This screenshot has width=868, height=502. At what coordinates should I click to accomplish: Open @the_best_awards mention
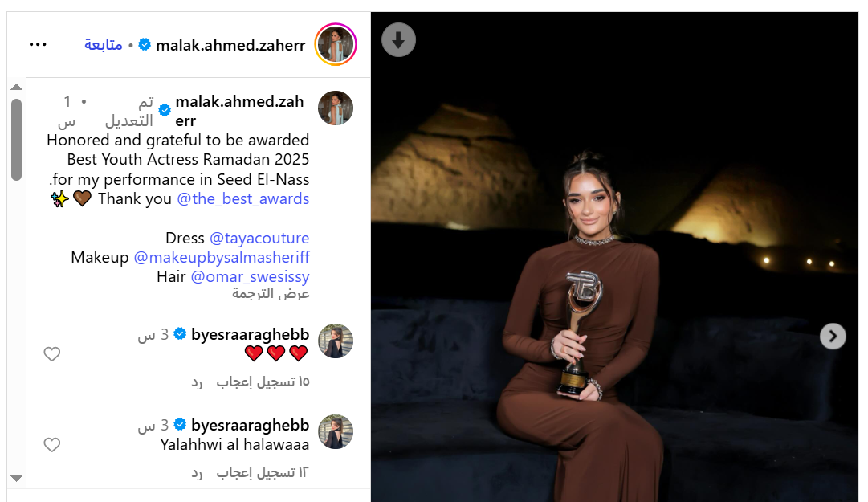243,198
